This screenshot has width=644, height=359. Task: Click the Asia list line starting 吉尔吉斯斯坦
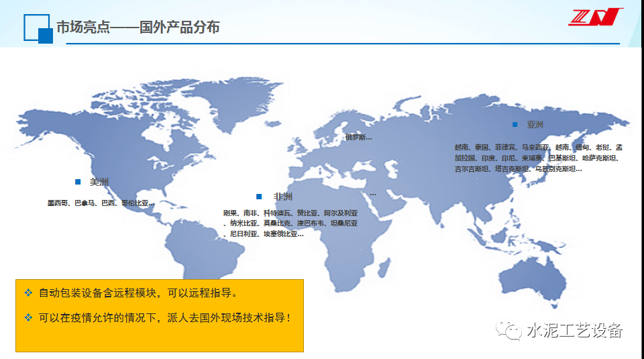pos(518,168)
